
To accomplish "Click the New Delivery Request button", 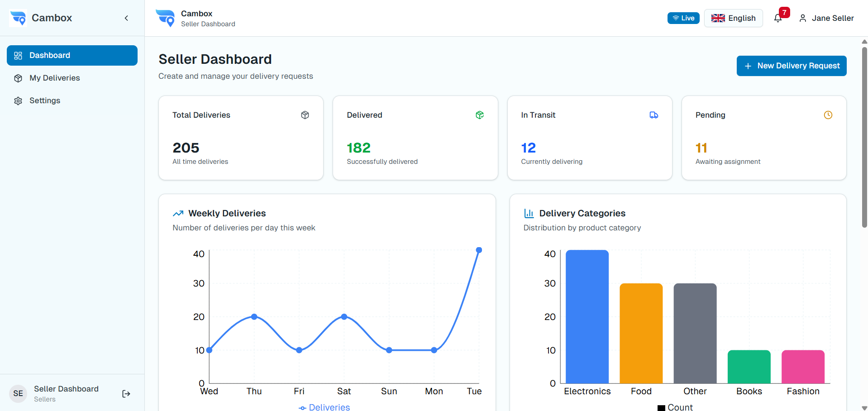I will pos(791,66).
